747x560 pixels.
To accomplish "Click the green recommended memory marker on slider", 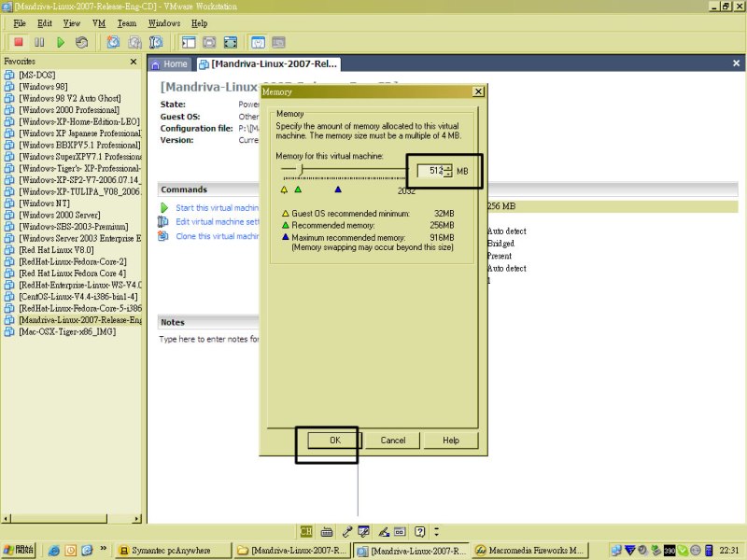I will [x=298, y=189].
